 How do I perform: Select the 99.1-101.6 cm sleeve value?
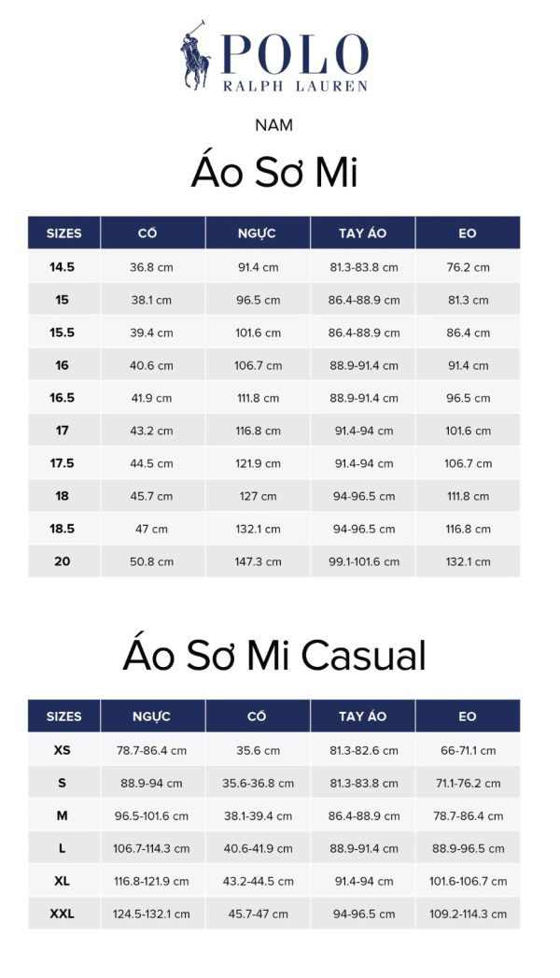click(x=363, y=561)
